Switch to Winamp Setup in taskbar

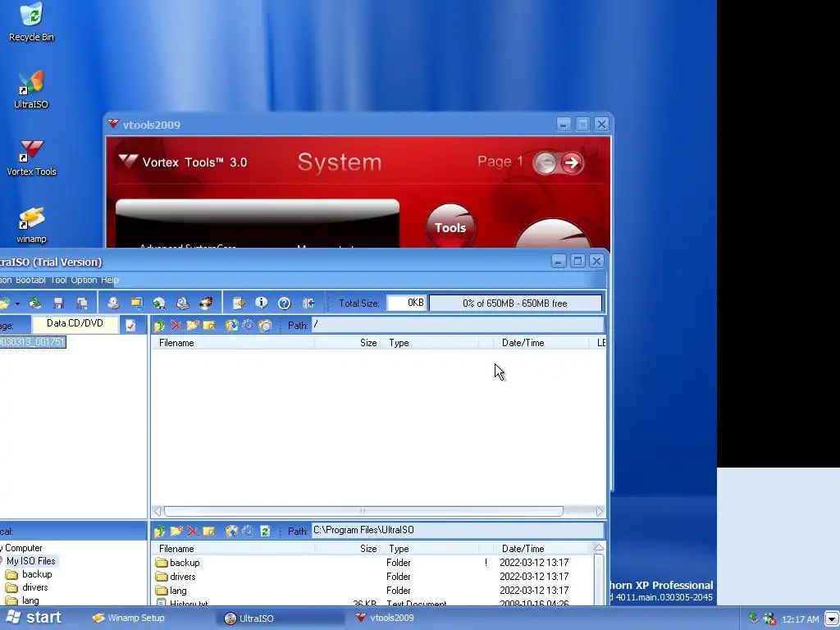[x=129, y=618]
